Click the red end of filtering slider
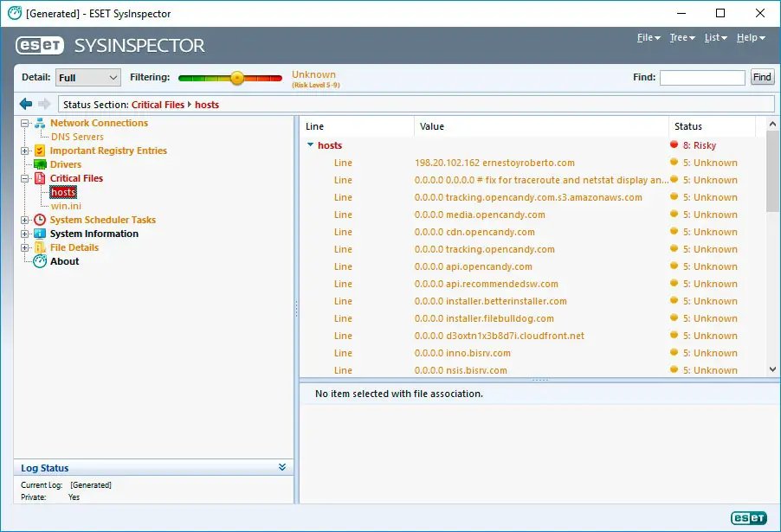781x532 pixels. coord(277,78)
